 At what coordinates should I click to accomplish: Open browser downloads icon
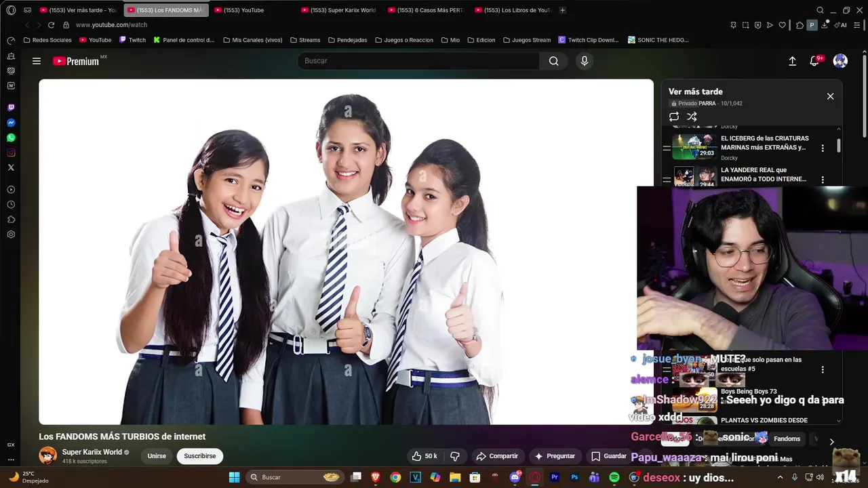tap(825, 25)
